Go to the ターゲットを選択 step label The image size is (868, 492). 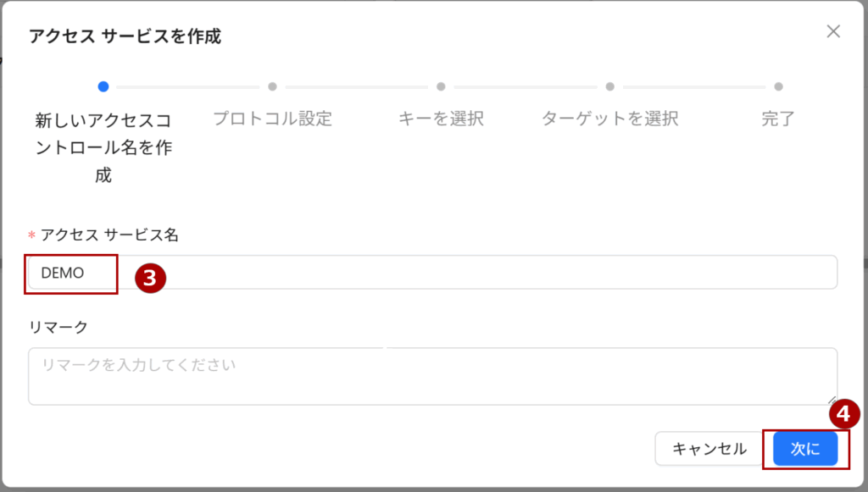point(609,119)
